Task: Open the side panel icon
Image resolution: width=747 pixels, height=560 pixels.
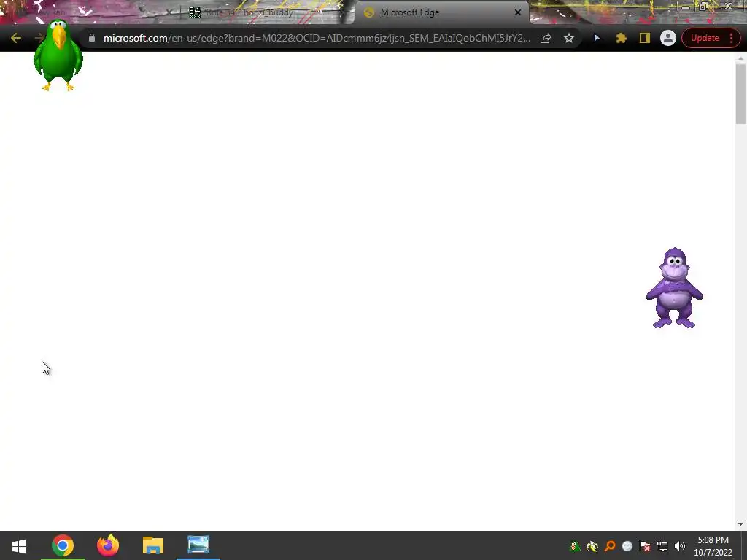Action: (x=645, y=38)
